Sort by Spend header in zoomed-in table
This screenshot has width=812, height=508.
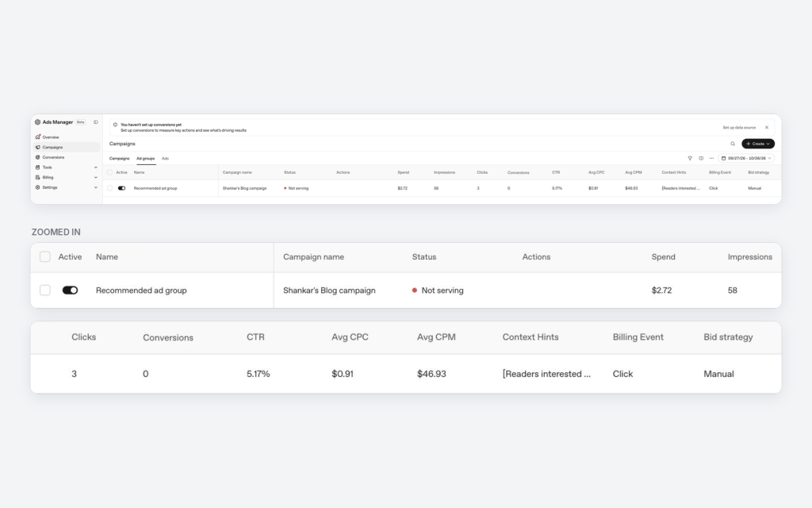663,256
